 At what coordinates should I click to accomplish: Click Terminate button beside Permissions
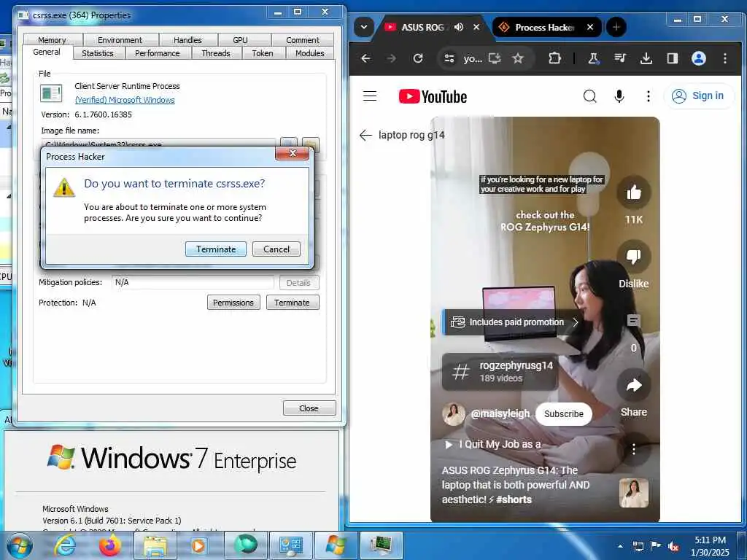tap(292, 303)
